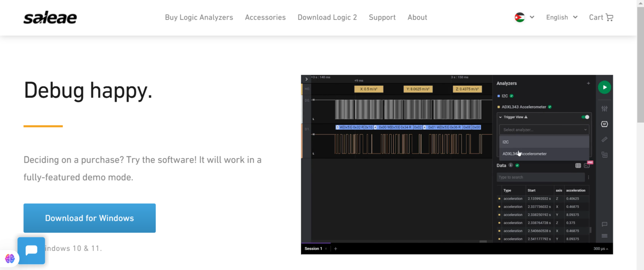The height and width of the screenshot is (270, 644).
Task: Click the D1 channel label
Action: 306,129
